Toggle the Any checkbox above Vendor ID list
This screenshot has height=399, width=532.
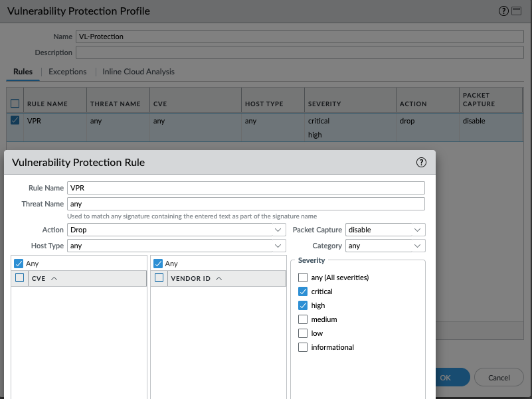tap(158, 264)
